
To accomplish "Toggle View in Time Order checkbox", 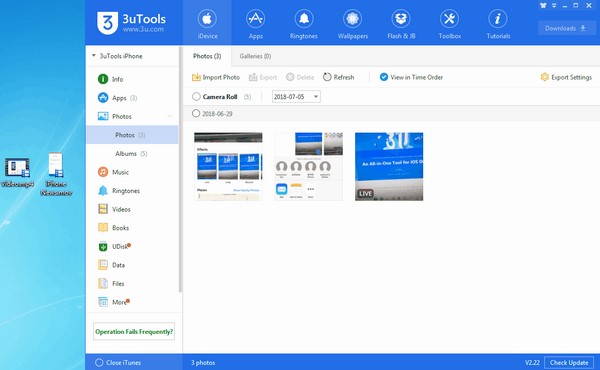I will [384, 77].
